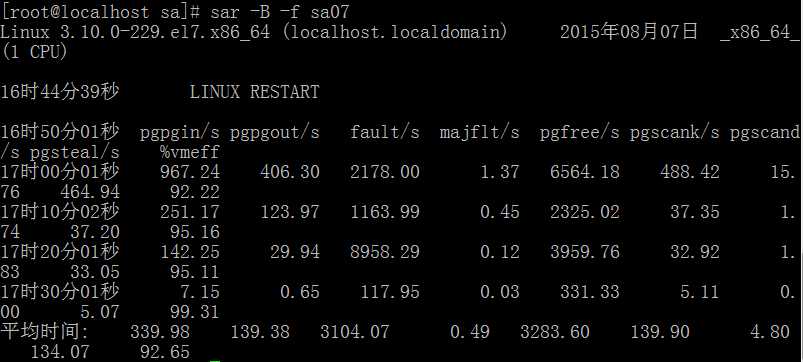The height and width of the screenshot is (362, 803).
Task: Click the restart time '16时44分39秒'
Action: click(59, 92)
